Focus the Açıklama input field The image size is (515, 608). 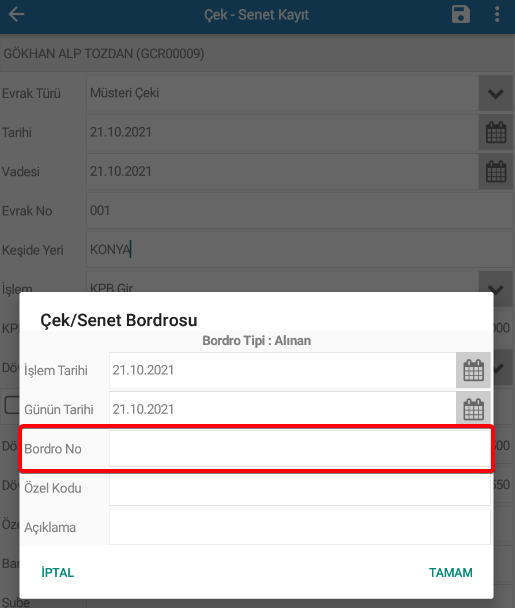300,527
